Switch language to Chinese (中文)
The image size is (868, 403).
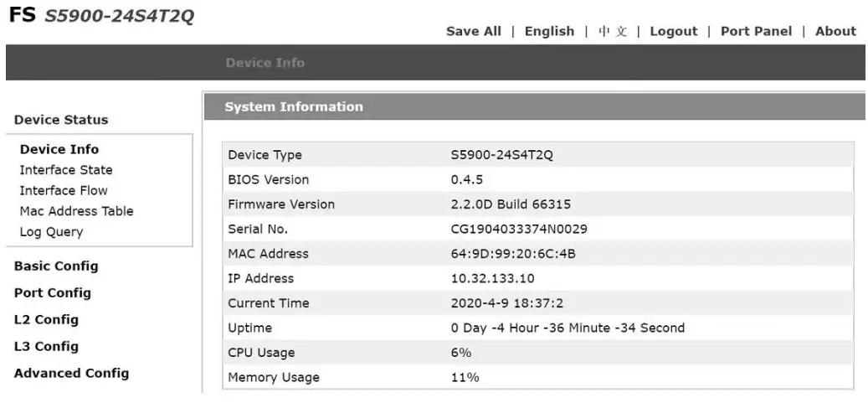[612, 31]
